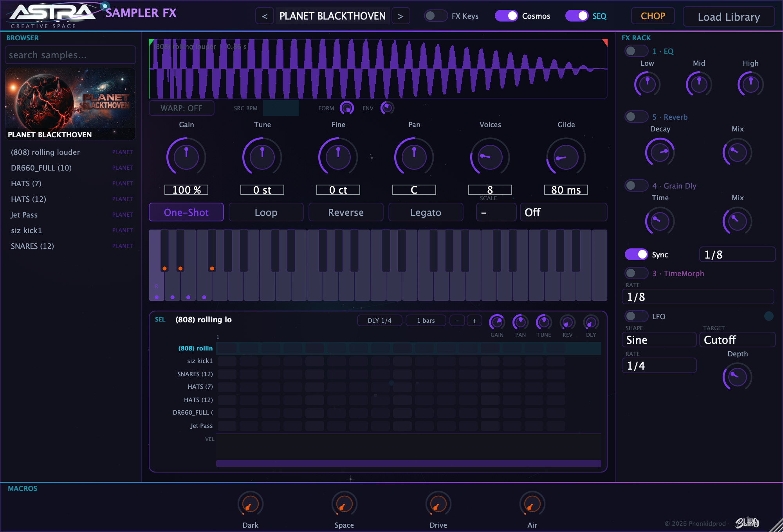783x532 pixels.
Task: Click the sequencer TUNE knob
Action: pos(544,322)
